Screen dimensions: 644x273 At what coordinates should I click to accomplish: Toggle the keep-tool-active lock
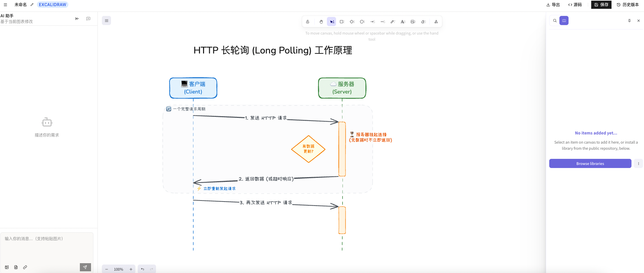[308, 22]
